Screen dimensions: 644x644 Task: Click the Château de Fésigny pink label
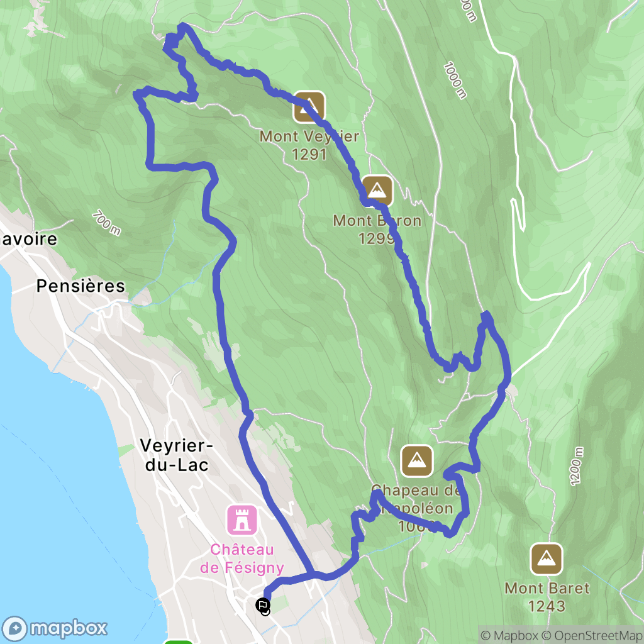[x=242, y=558]
